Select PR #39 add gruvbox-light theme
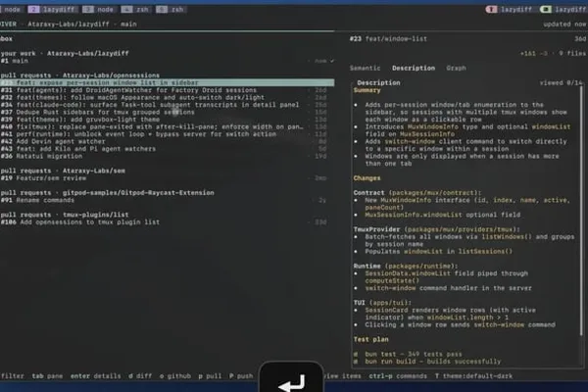Viewport: 588px width, 392px height. [x=167, y=120]
